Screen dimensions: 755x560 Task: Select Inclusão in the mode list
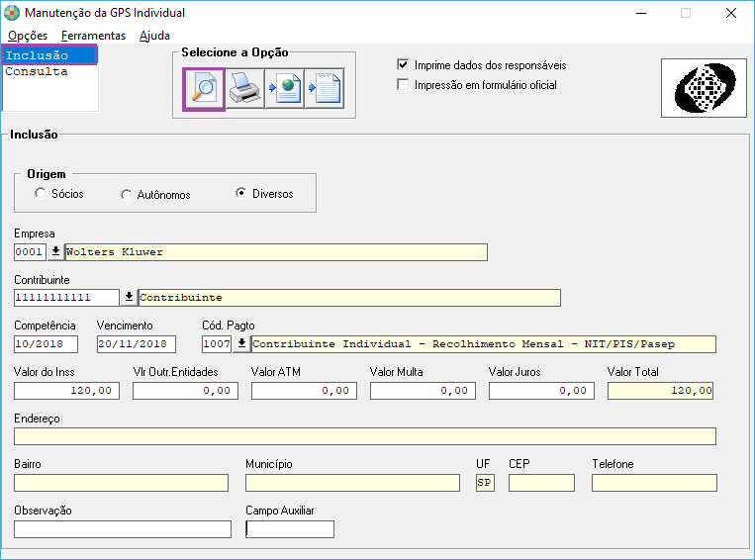(49, 55)
